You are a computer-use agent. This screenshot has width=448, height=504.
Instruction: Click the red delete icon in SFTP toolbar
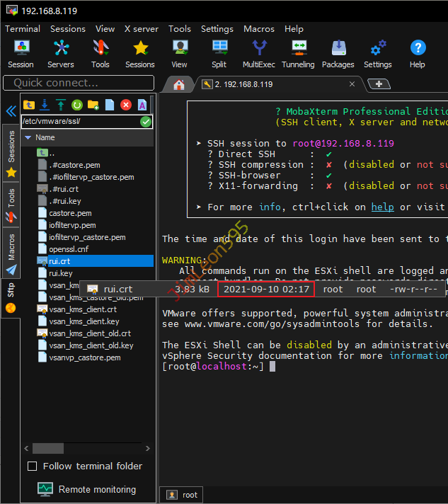126,105
